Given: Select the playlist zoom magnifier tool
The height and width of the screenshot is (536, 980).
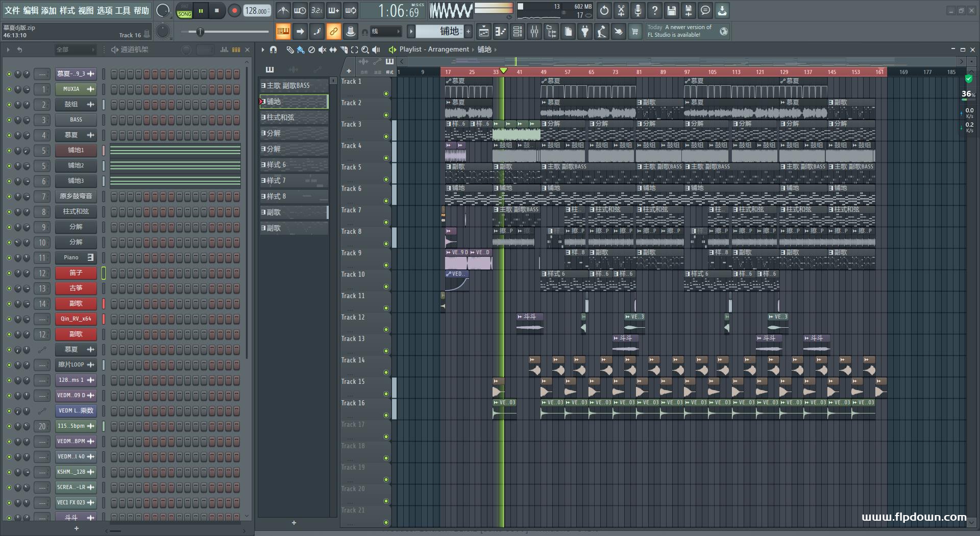Looking at the screenshot, I should pyautogui.click(x=365, y=50).
